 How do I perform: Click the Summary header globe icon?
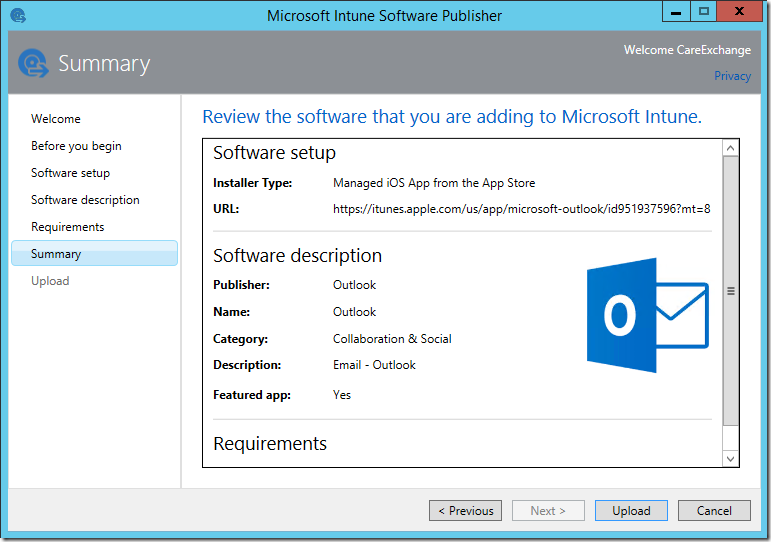(33, 63)
